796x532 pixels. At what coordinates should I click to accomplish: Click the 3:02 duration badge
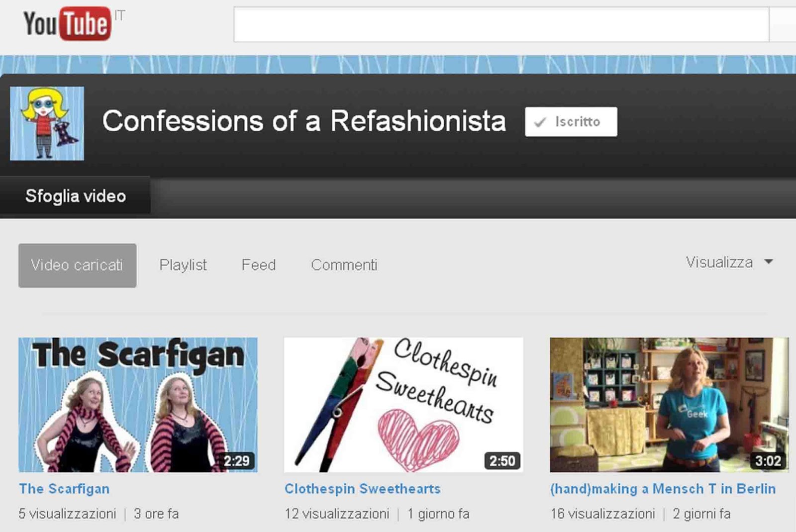(768, 461)
